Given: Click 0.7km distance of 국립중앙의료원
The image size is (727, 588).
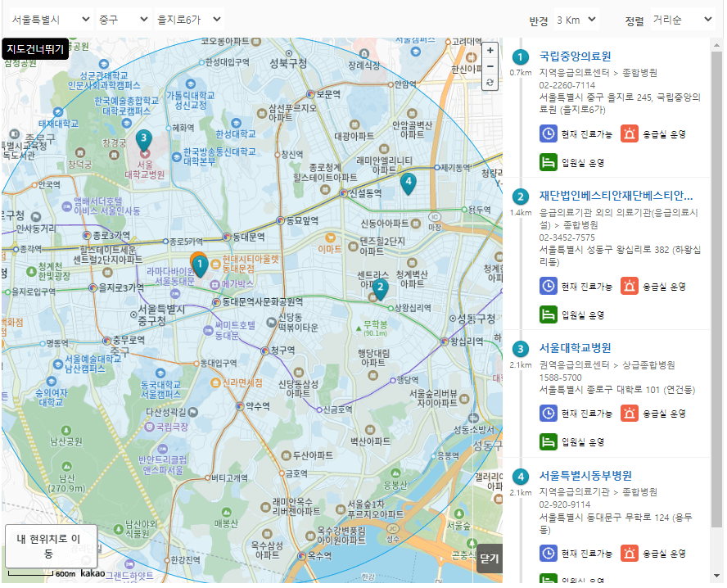Looking at the screenshot, I should 520,73.
